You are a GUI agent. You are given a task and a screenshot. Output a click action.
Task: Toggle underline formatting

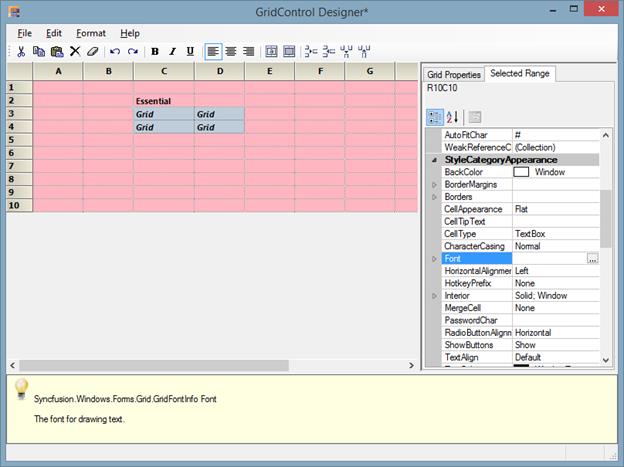(x=190, y=51)
